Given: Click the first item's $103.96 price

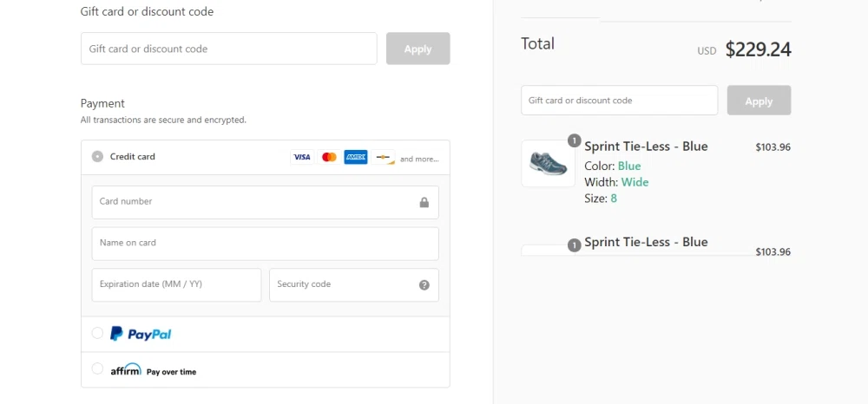Looking at the screenshot, I should pos(773,147).
